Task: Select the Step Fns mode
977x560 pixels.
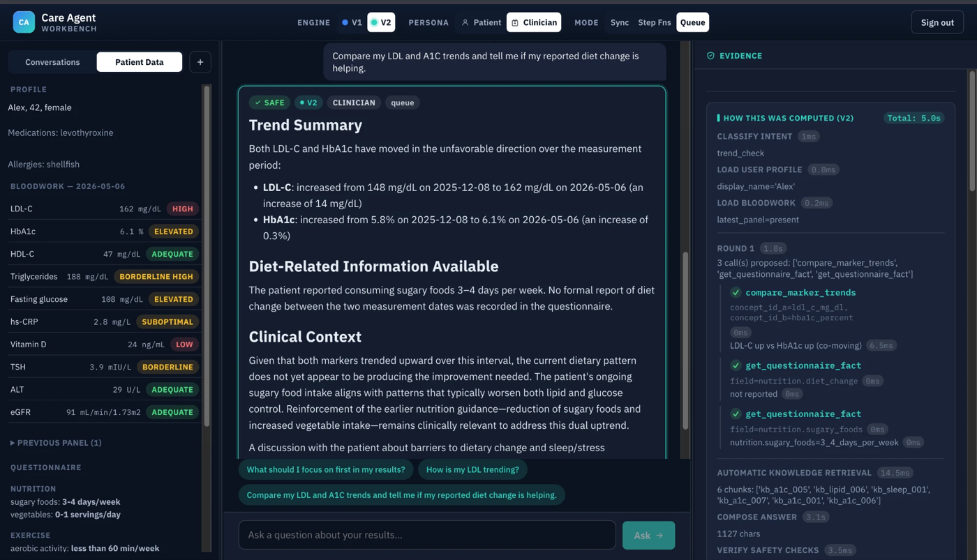Action: coord(655,22)
